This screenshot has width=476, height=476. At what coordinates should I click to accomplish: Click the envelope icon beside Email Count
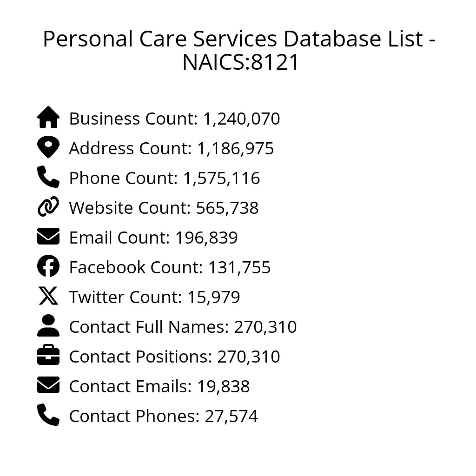click(48, 237)
